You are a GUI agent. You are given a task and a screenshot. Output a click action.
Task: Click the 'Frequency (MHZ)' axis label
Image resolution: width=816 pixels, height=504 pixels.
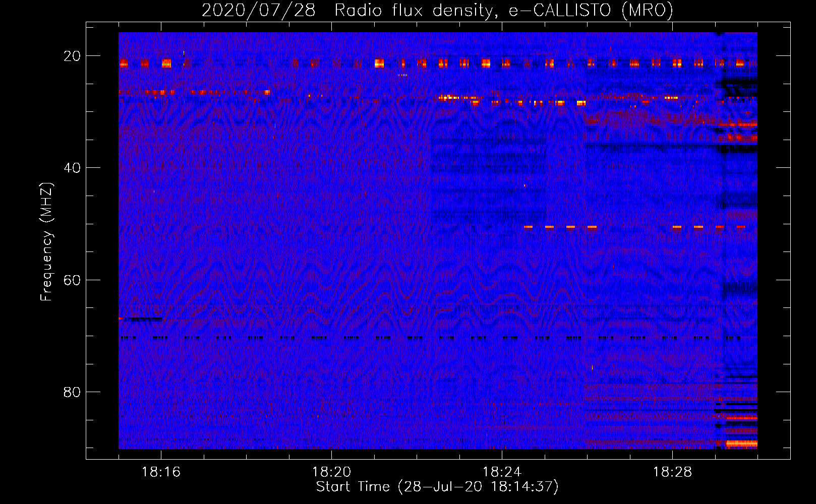pyautogui.click(x=46, y=241)
